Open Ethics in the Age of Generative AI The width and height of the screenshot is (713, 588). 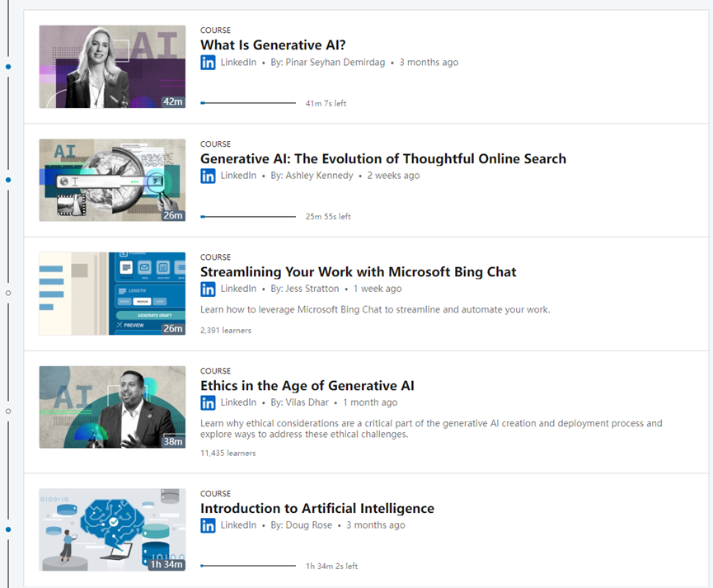coord(307,385)
